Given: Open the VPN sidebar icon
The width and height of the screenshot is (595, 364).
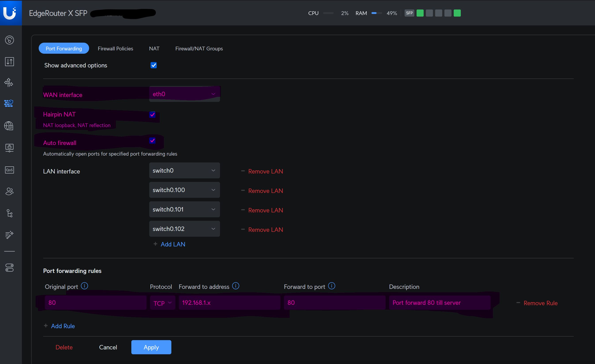Looking at the screenshot, I should click(10, 148).
